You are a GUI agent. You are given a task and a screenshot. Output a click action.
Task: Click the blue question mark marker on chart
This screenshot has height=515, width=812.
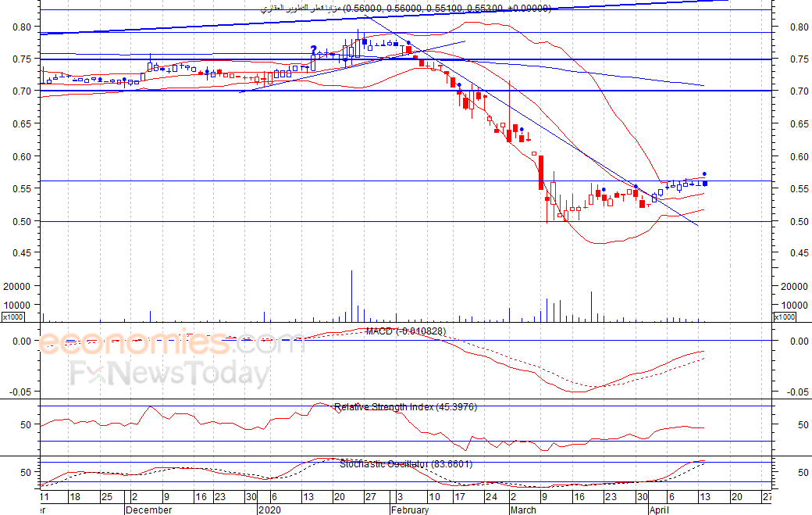pyautogui.click(x=313, y=50)
